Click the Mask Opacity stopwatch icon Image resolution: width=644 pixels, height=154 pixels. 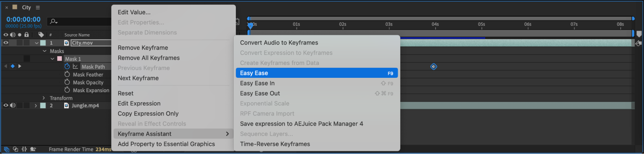click(67, 82)
